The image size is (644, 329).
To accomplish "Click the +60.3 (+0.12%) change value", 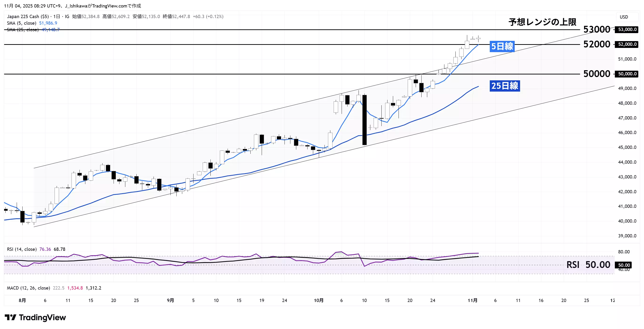I will (x=208, y=16).
